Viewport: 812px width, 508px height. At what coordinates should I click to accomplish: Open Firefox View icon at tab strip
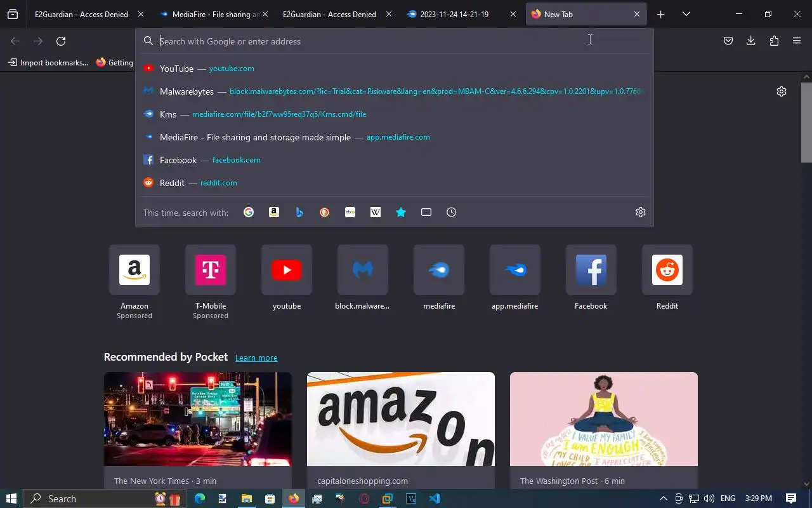click(x=13, y=14)
